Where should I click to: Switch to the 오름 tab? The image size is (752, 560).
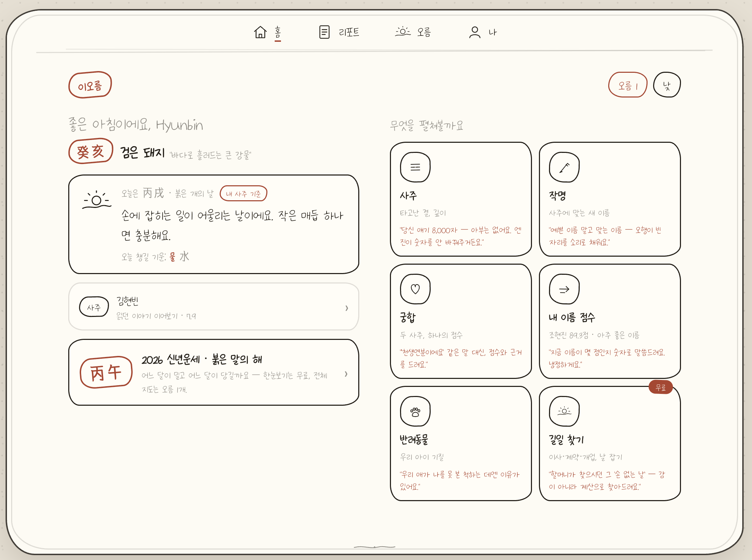(424, 32)
